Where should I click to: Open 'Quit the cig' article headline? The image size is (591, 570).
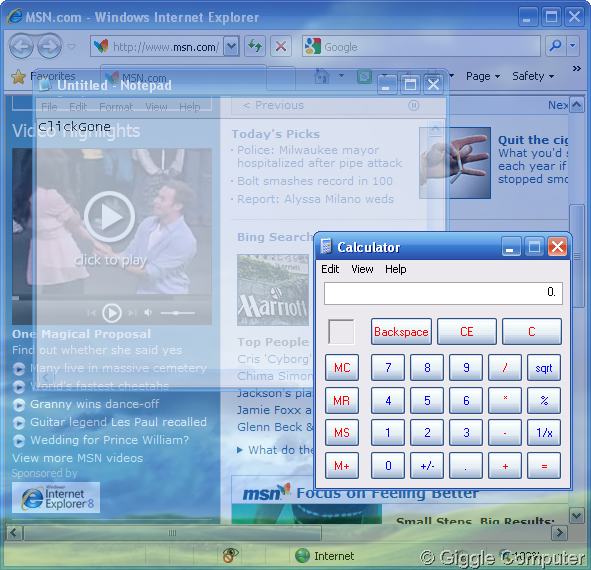pyautogui.click(x=533, y=140)
